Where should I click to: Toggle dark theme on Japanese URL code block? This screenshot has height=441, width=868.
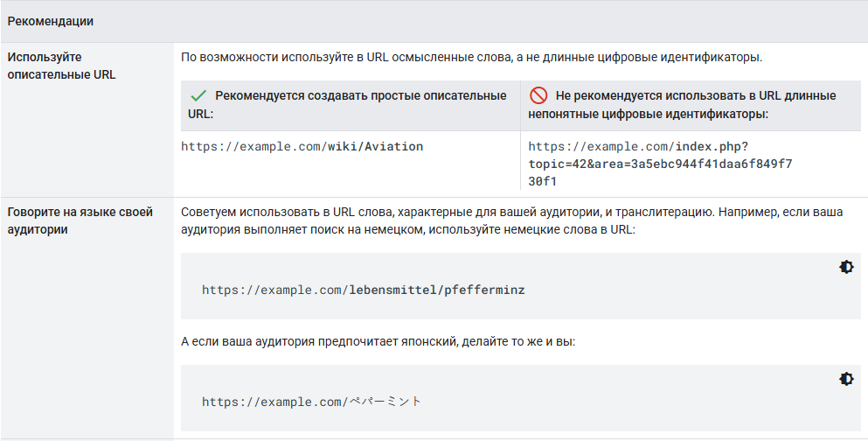845,379
